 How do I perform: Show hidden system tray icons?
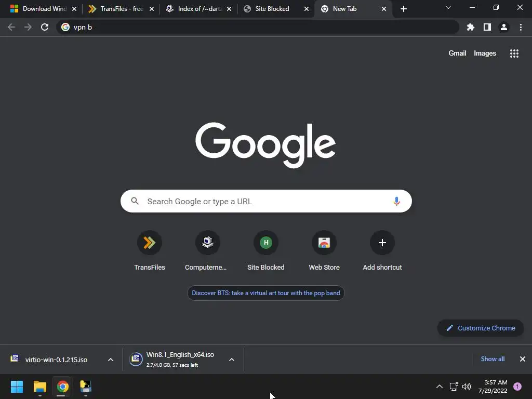tap(439, 387)
